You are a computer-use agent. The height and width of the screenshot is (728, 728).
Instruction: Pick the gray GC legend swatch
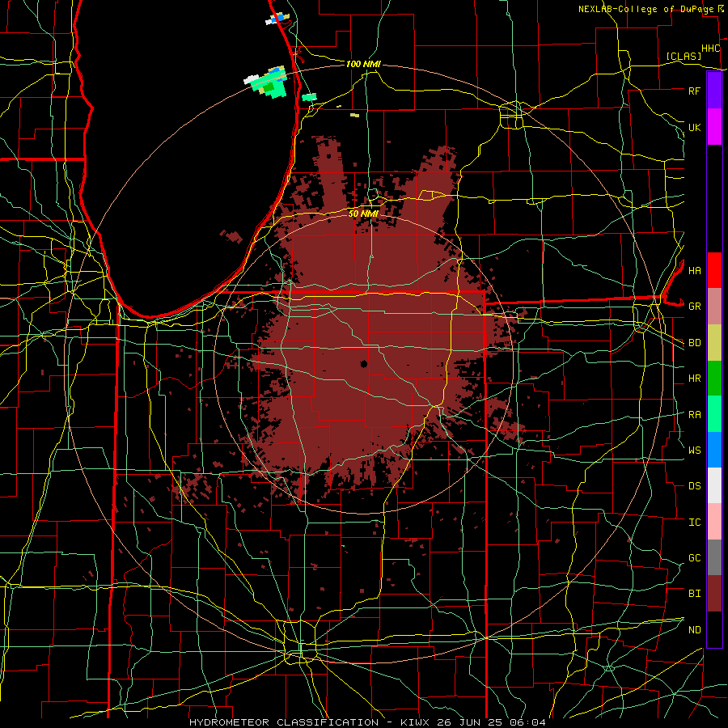(x=714, y=557)
